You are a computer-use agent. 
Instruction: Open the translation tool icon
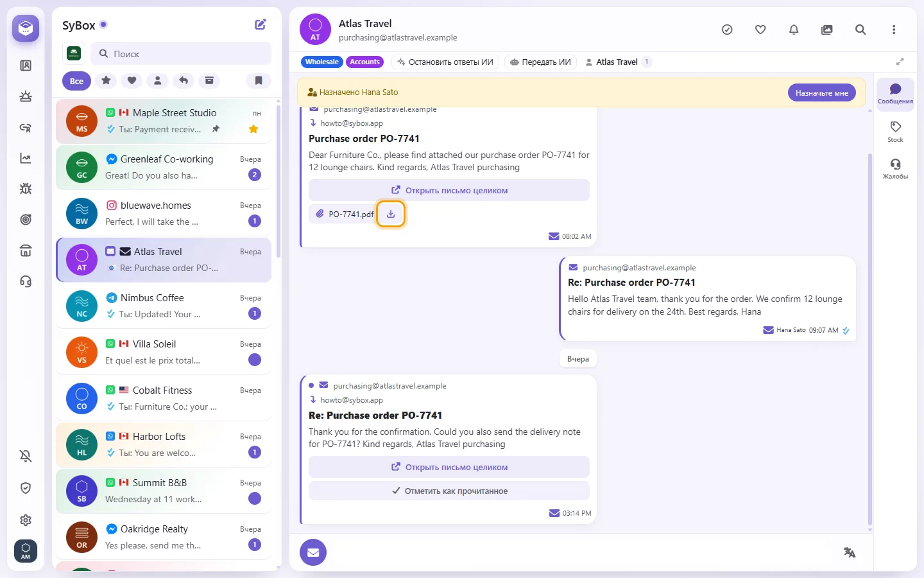[x=850, y=552]
